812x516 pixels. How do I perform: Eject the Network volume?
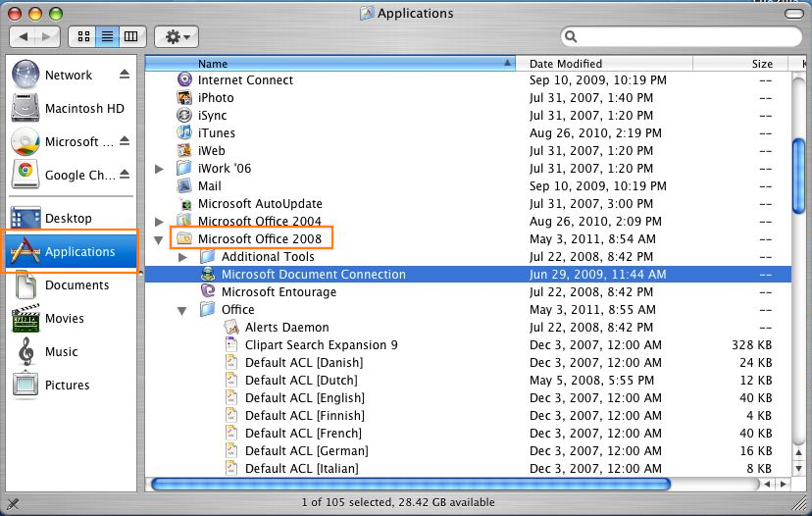[x=125, y=75]
